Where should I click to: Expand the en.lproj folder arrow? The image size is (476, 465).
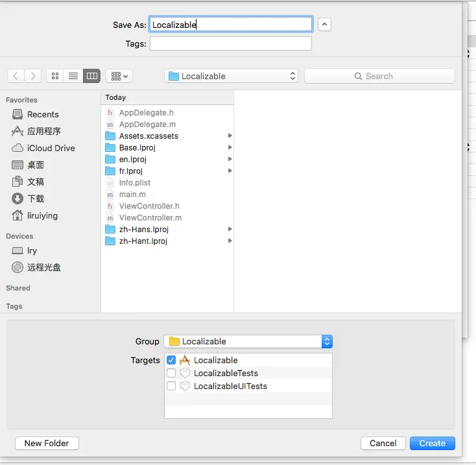tap(230, 159)
